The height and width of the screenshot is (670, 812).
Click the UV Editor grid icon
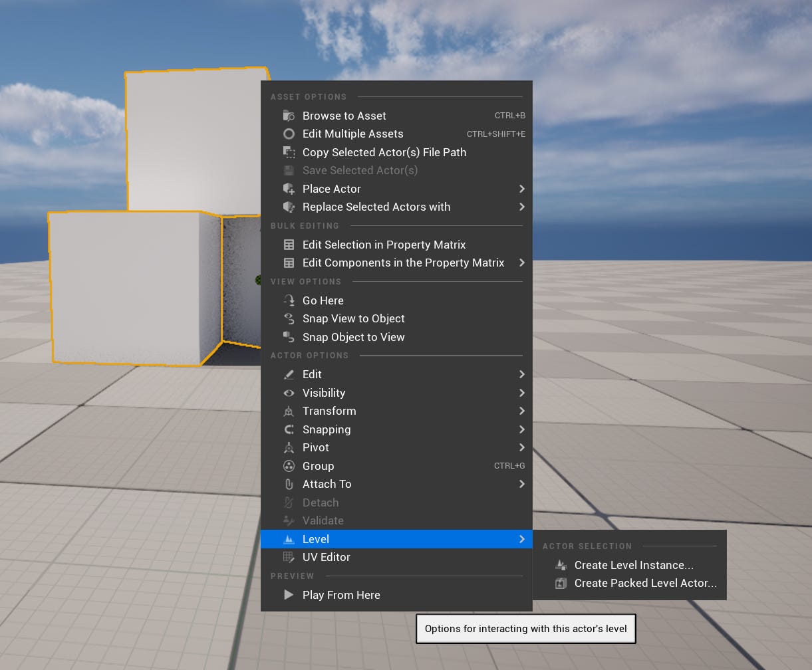tap(289, 557)
